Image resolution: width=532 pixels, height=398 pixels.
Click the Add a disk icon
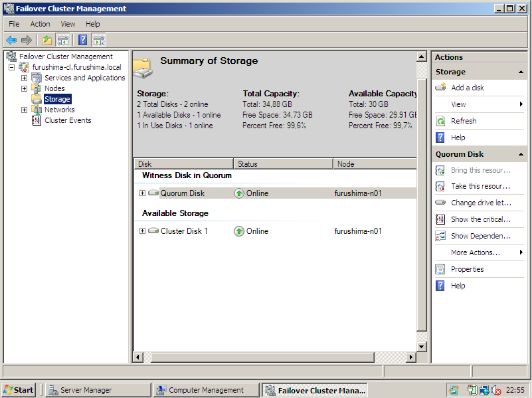coord(440,87)
